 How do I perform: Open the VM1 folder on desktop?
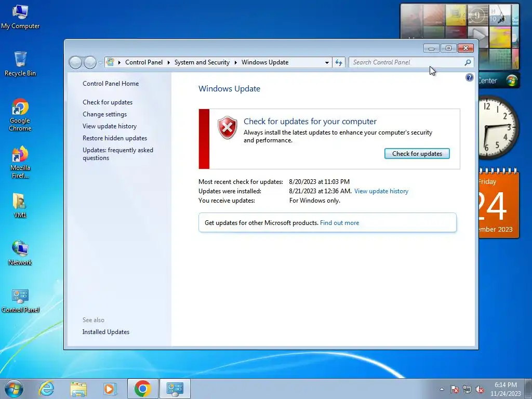20,205
